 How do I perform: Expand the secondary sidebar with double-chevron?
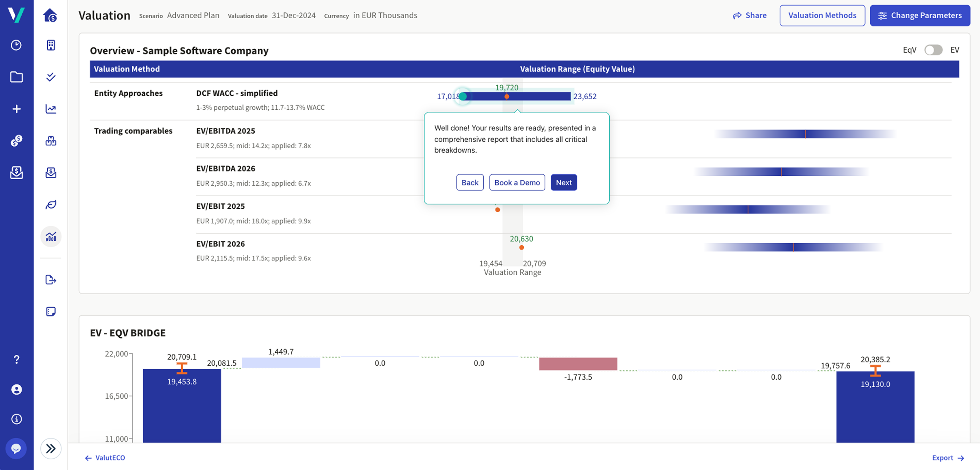pyautogui.click(x=51, y=448)
